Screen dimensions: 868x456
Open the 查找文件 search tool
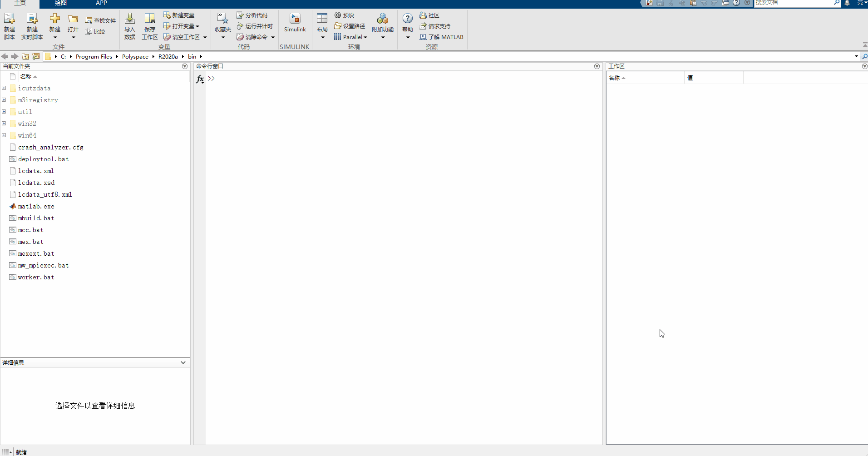click(100, 20)
